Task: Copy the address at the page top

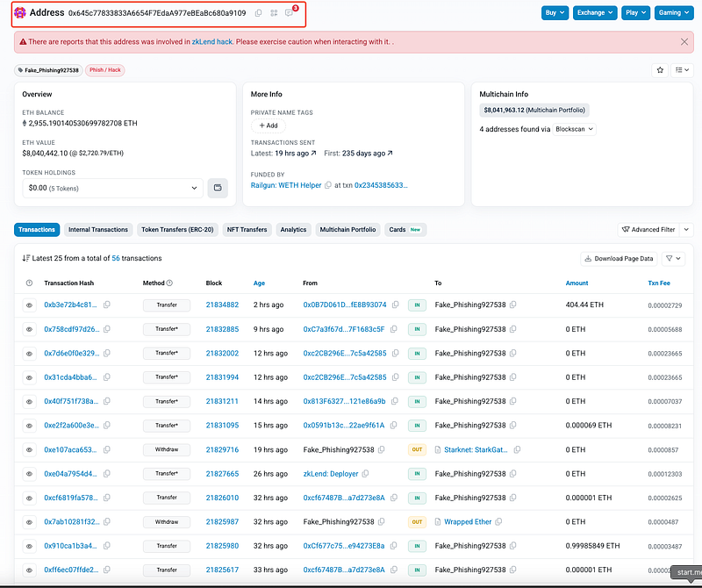Action: tap(258, 13)
